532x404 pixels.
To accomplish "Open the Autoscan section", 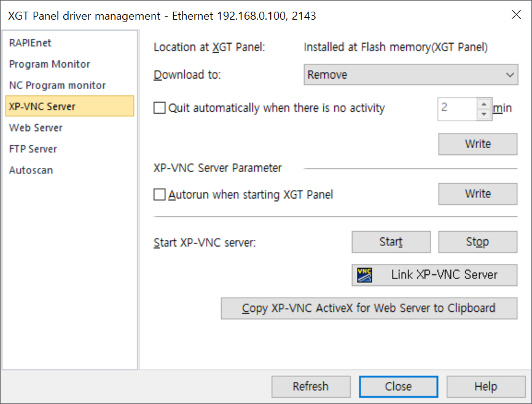I will click(x=31, y=170).
